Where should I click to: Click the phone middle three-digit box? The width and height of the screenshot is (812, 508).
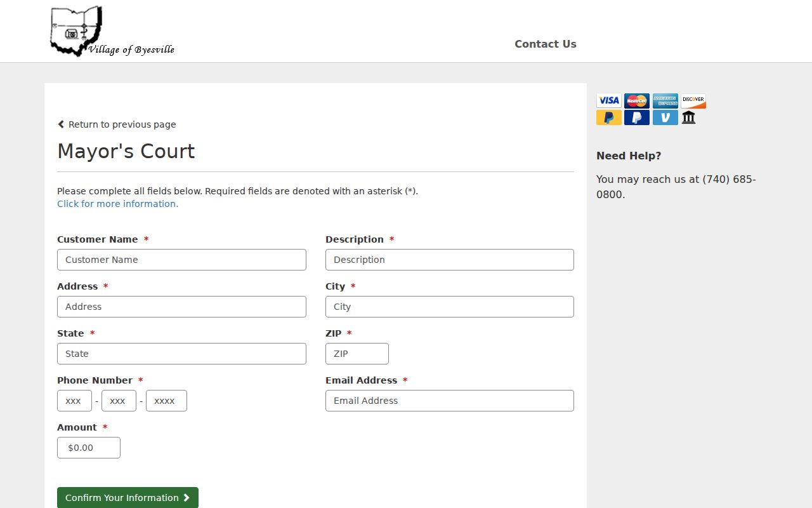coord(119,401)
